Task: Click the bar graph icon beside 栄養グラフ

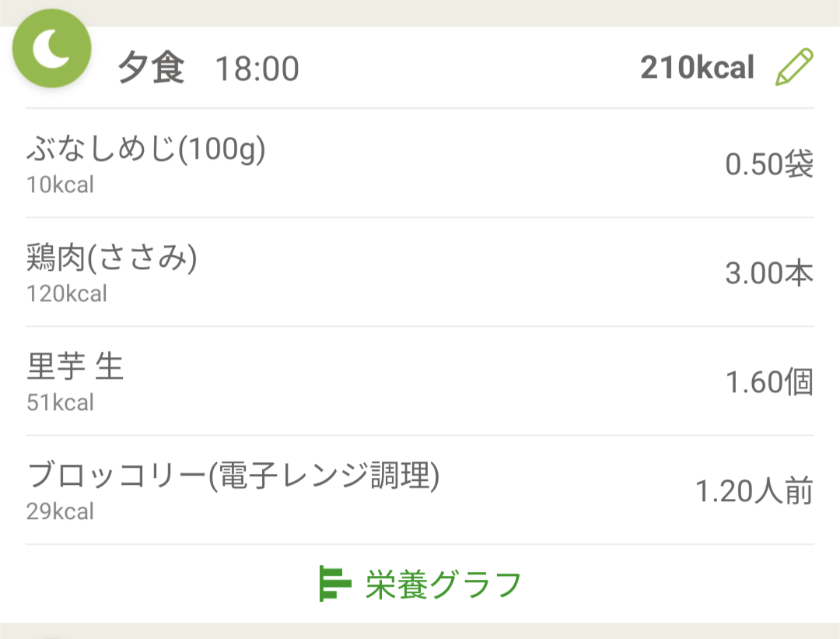Action: (x=334, y=583)
